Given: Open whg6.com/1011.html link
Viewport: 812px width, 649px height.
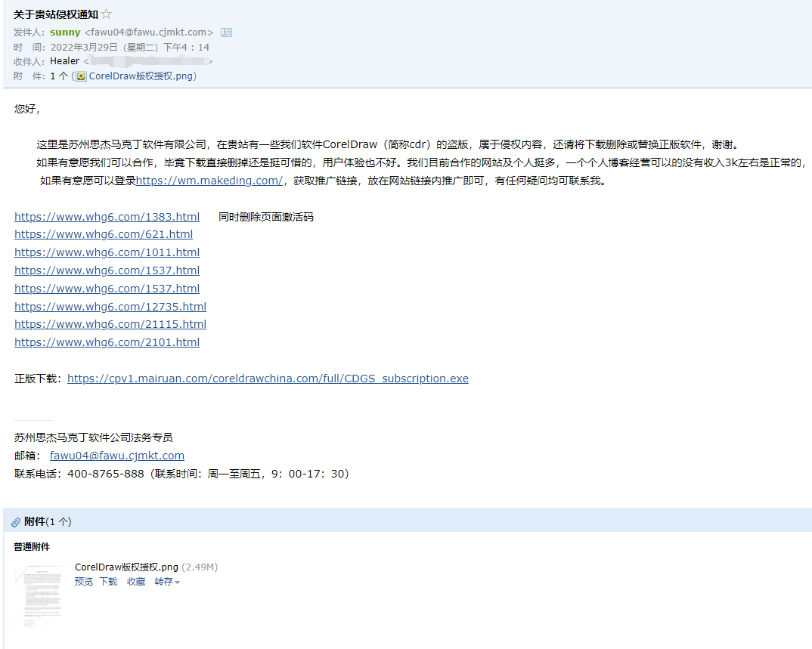Looking at the screenshot, I should 107,252.
